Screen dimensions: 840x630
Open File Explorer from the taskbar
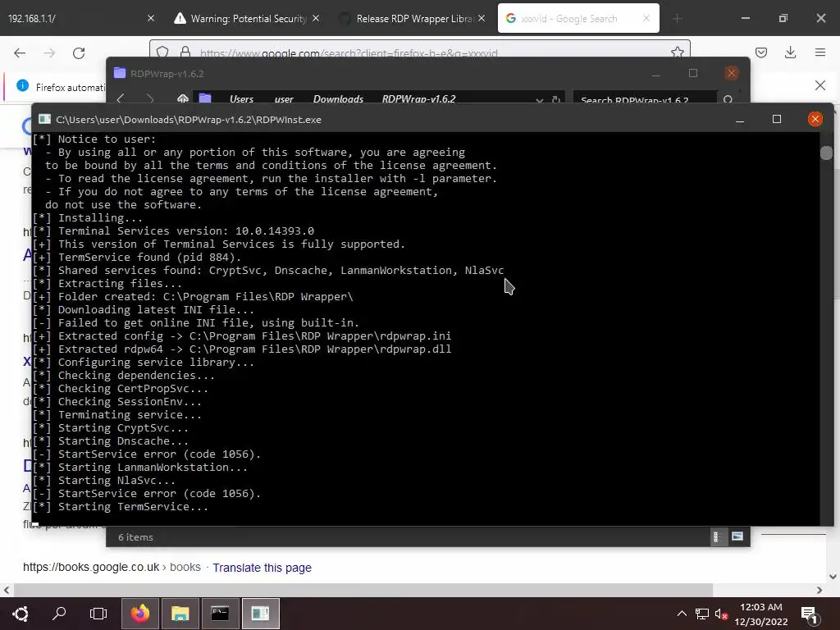click(180, 614)
